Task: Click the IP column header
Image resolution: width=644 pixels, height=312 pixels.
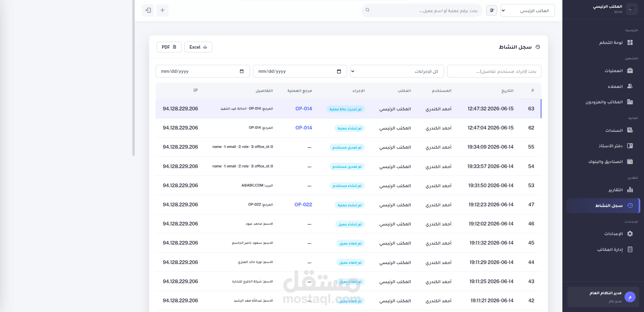Action: 196,91
